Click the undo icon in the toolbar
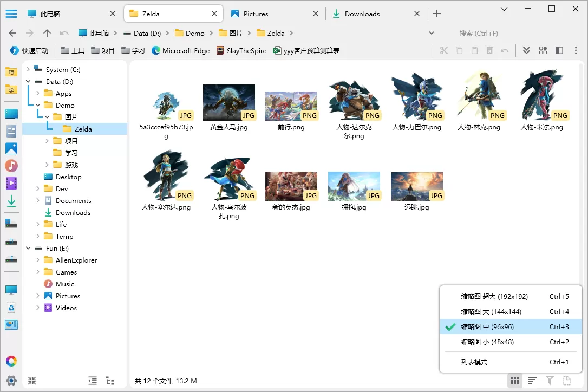The width and height of the screenshot is (588, 392). pyautogui.click(x=505, y=50)
